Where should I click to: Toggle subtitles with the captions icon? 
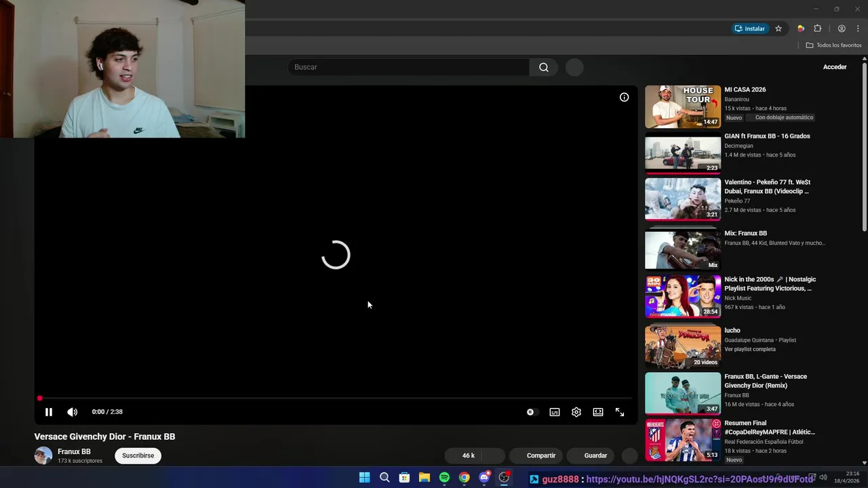pyautogui.click(x=555, y=412)
